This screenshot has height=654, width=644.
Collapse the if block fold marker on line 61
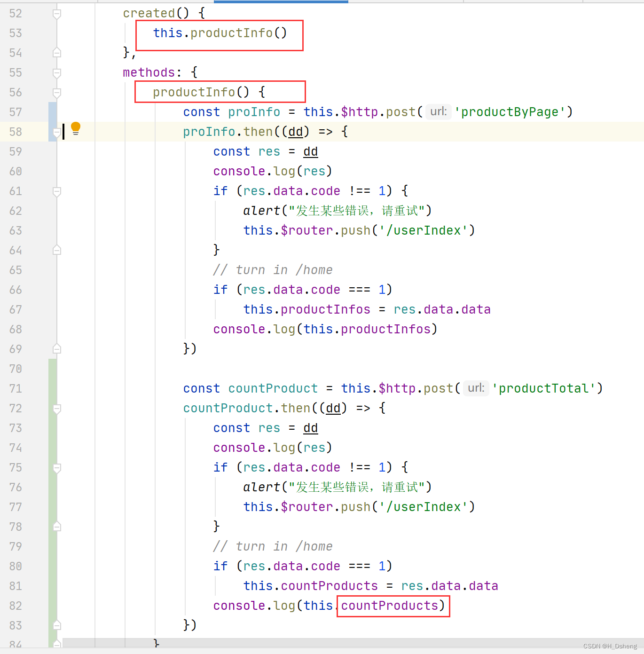57,191
